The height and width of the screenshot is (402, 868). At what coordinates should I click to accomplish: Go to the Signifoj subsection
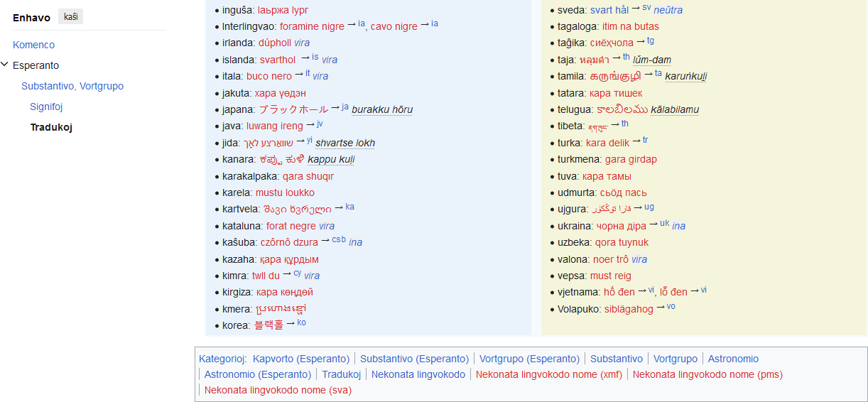pyautogui.click(x=46, y=107)
